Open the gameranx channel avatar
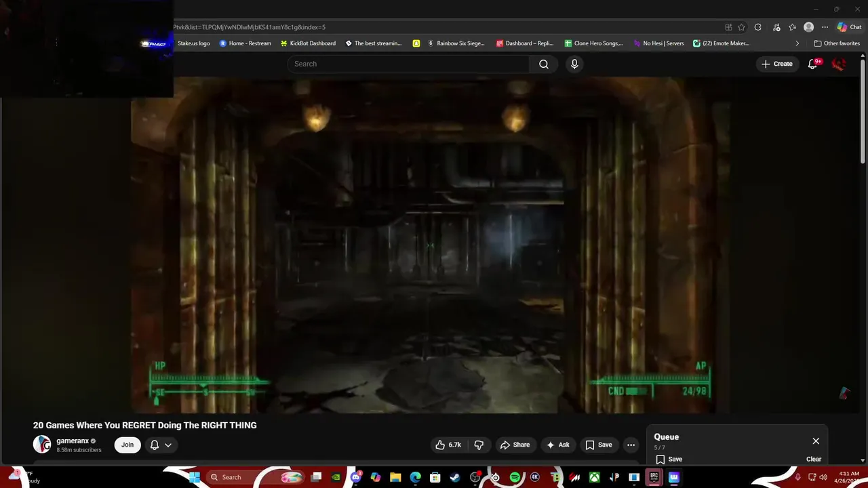This screenshot has width=868, height=488. pos(42,445)
